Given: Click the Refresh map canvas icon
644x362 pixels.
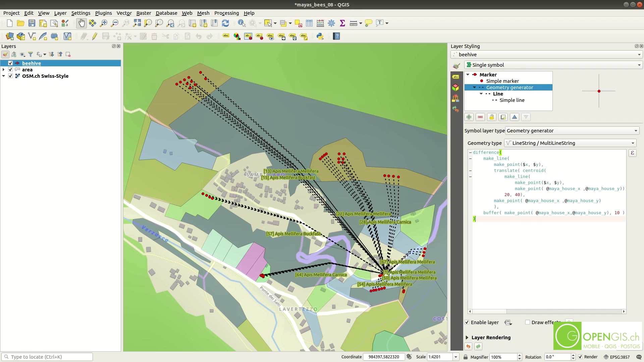Looking at the screenshot, I should (x=225, y=23).
